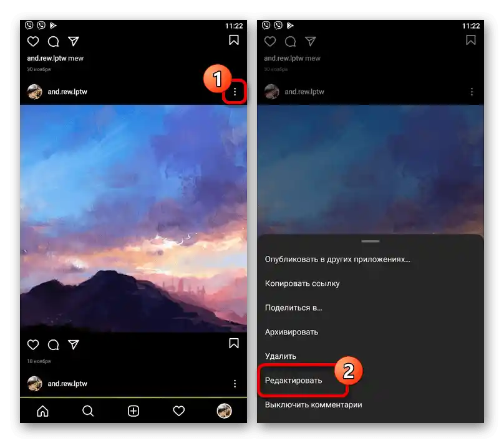Tap caption username 'and.rew.lptw mew' in left phone
The image size is (504, 443).
[56, 59]
